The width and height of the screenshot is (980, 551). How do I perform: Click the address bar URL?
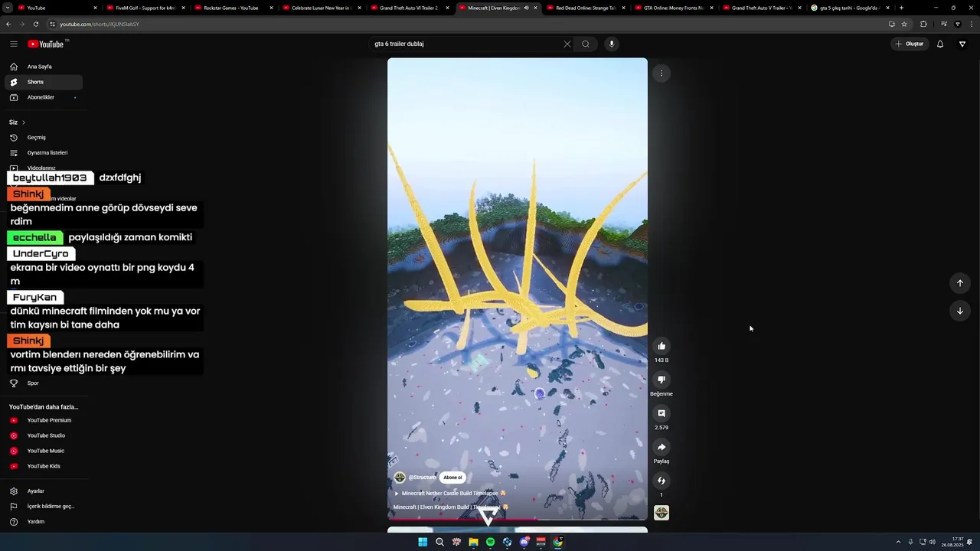100,24
